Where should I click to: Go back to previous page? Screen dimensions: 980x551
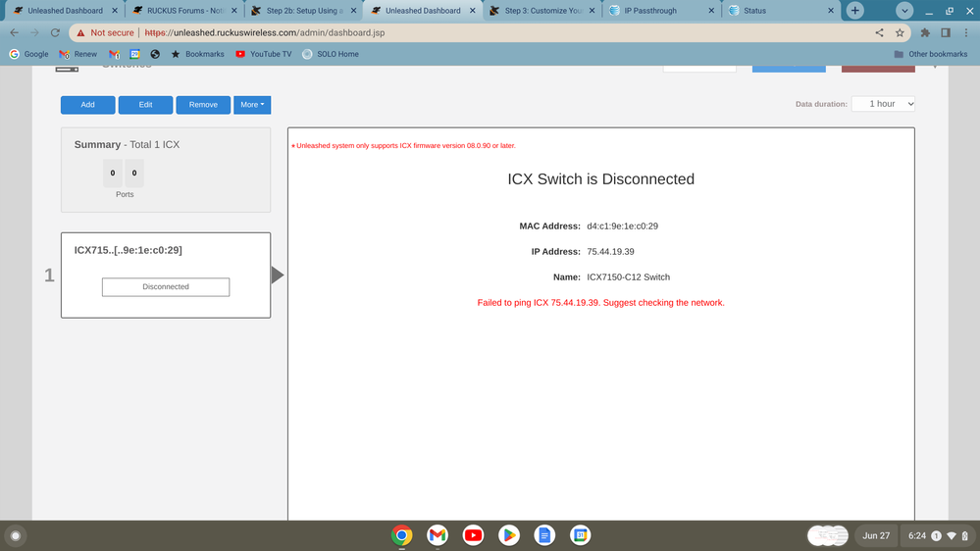coord(15,32)
